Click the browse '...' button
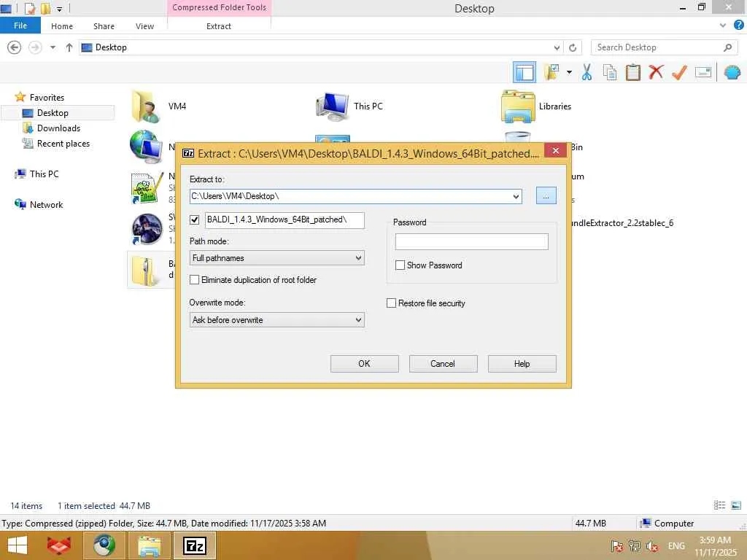 [x=546, y=195]
